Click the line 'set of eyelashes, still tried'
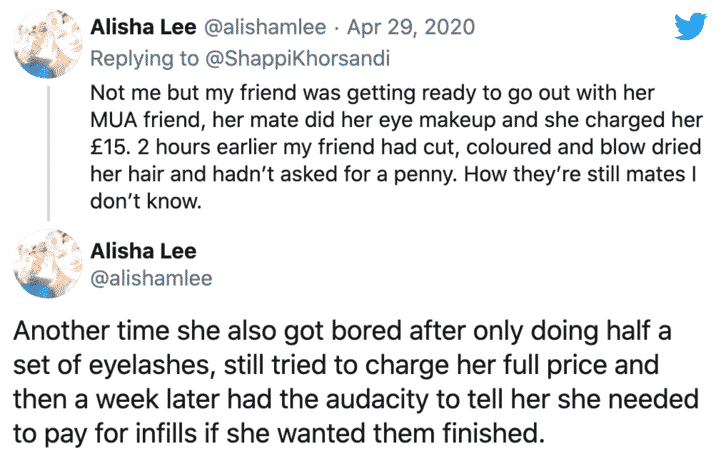The image size is (721, 454). click(x=336, y=365)
